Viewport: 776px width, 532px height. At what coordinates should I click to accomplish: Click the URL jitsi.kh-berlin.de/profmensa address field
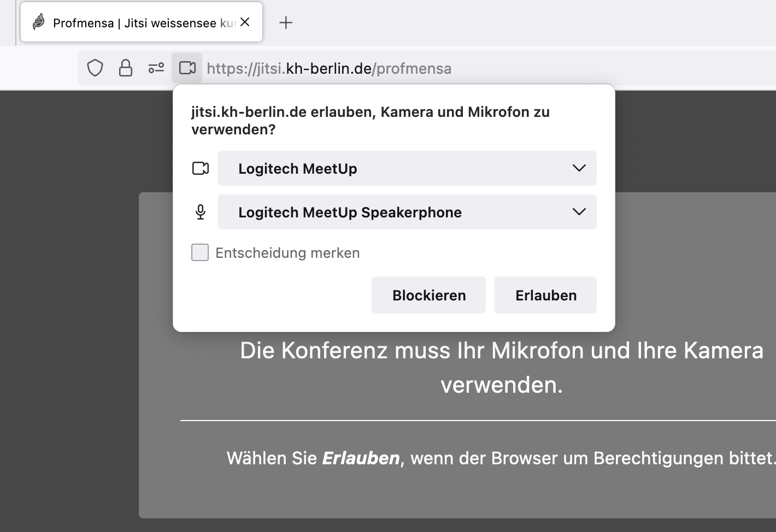coord(329,68)
